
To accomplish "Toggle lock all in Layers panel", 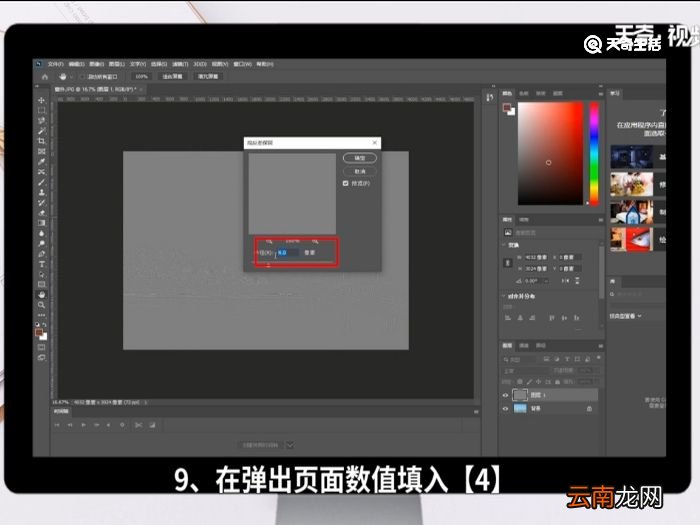I will [557, 382].
